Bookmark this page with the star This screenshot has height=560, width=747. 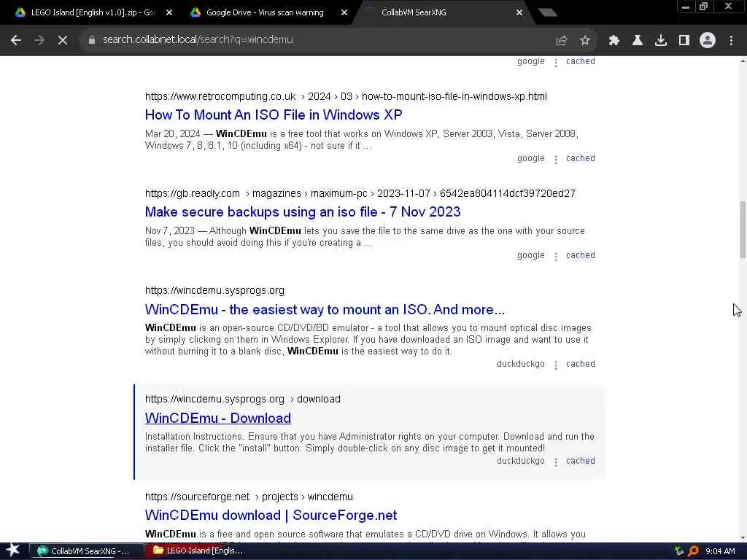click(x=585, y=40)
